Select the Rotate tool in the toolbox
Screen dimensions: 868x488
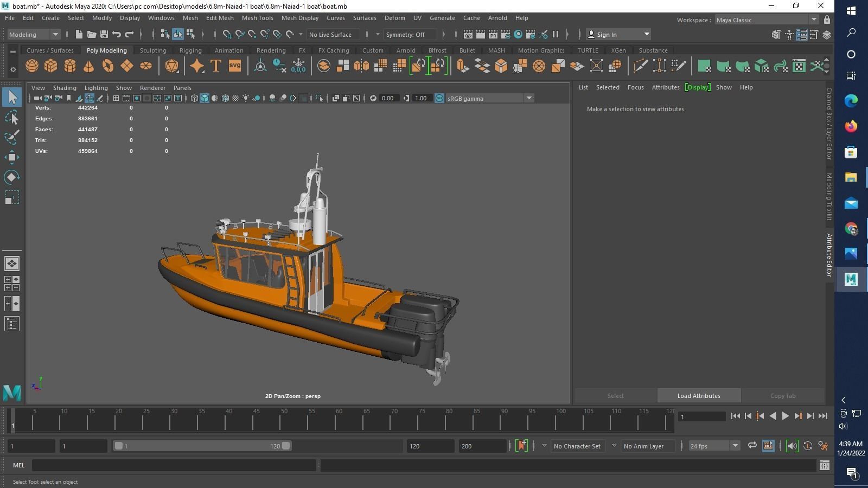click(12, 177)
